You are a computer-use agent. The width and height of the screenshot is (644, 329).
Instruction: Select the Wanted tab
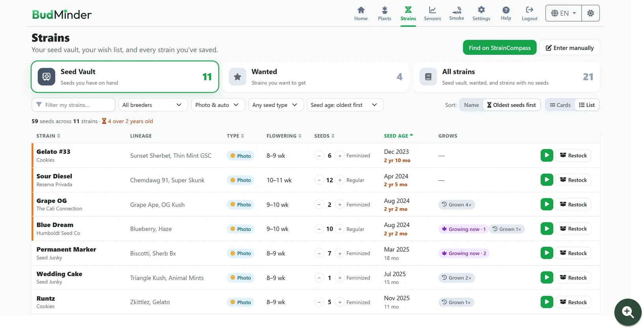(x=316, y=77)
